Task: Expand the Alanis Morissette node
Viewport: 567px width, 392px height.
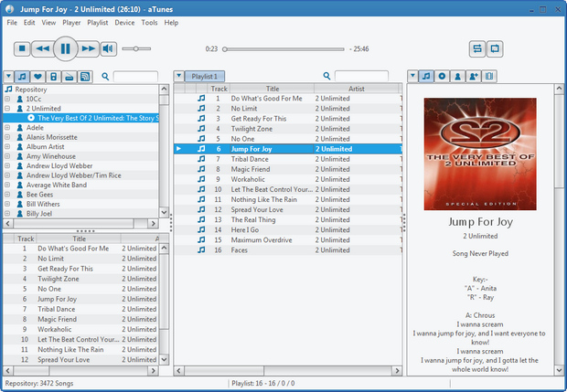Action: tap(7, 137)
